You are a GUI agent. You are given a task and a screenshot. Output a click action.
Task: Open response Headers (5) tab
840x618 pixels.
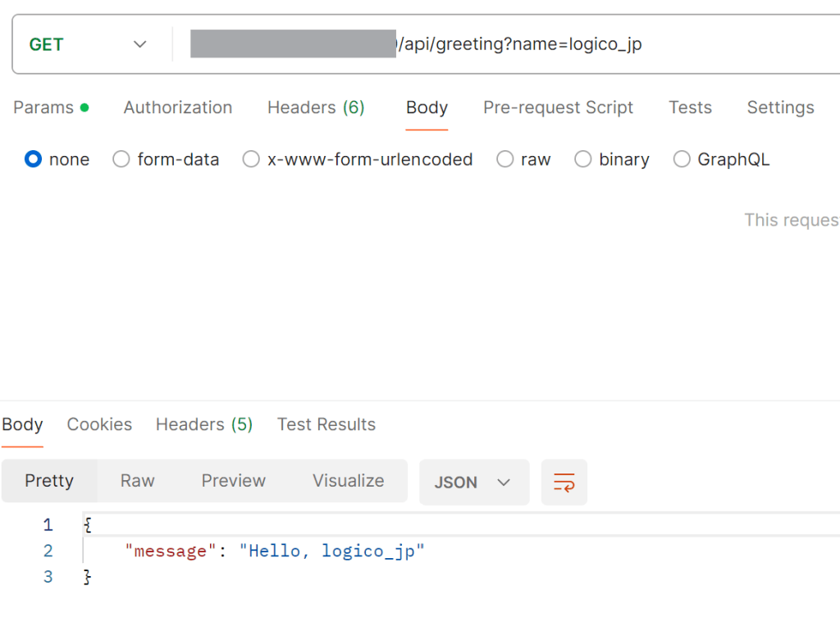(204, 424)
